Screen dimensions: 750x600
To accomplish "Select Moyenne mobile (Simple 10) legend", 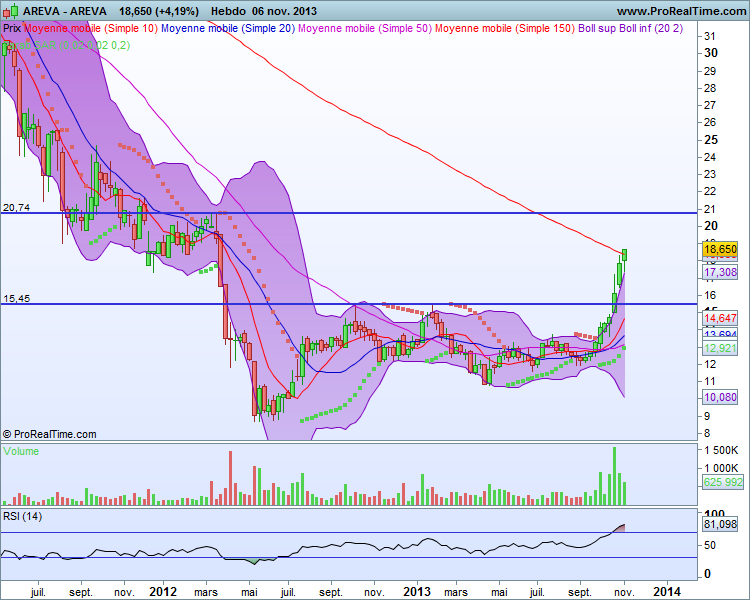I will pos(91,28).
